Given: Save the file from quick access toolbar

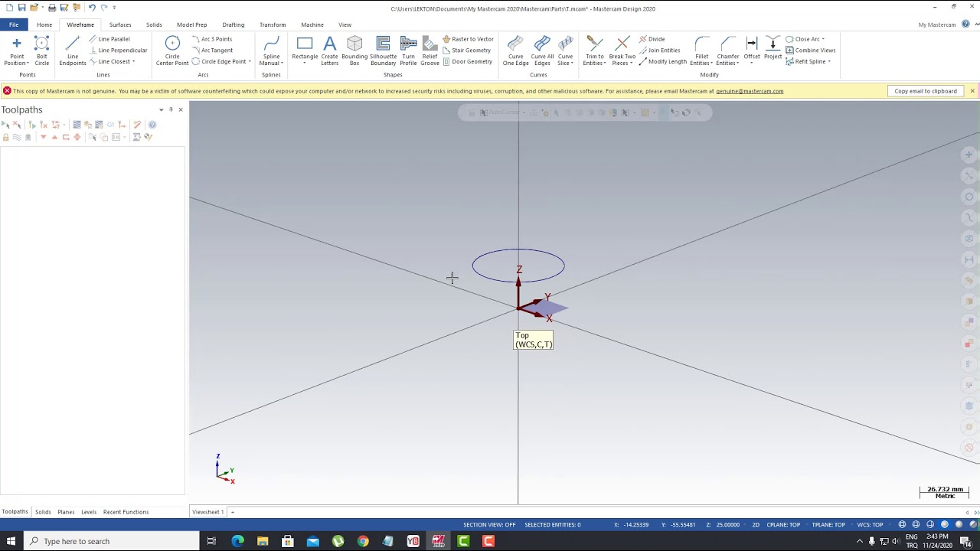Looking at the screenshot, I should [x=21, y=8].
